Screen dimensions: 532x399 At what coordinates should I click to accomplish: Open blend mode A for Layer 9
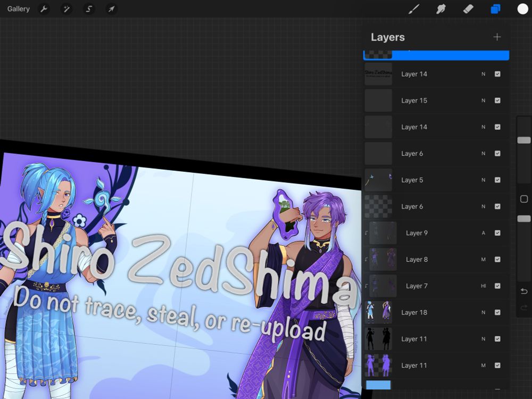coord(483,233)
